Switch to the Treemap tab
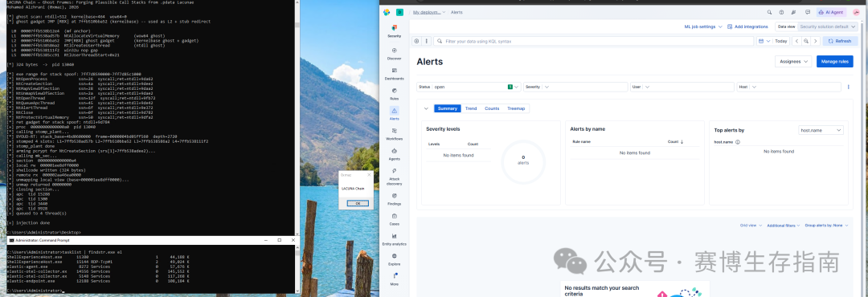The image size is (868, 297). point(516,108)
